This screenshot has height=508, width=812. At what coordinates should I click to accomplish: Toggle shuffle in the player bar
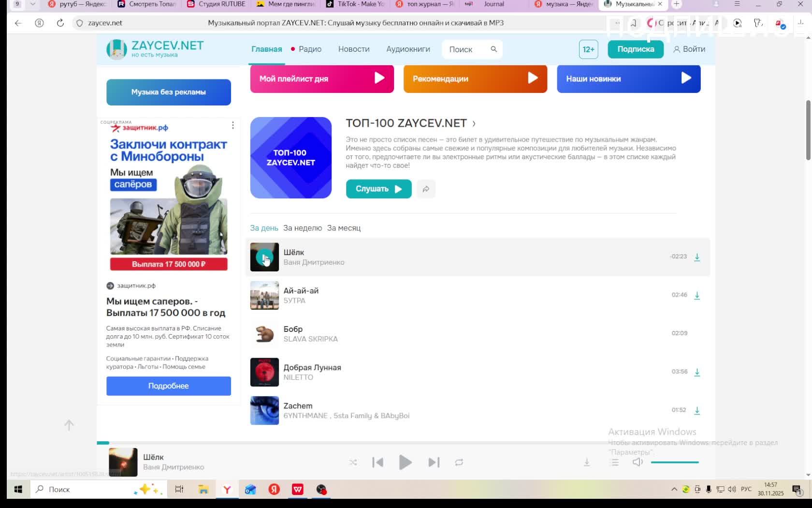coord(353,463)
